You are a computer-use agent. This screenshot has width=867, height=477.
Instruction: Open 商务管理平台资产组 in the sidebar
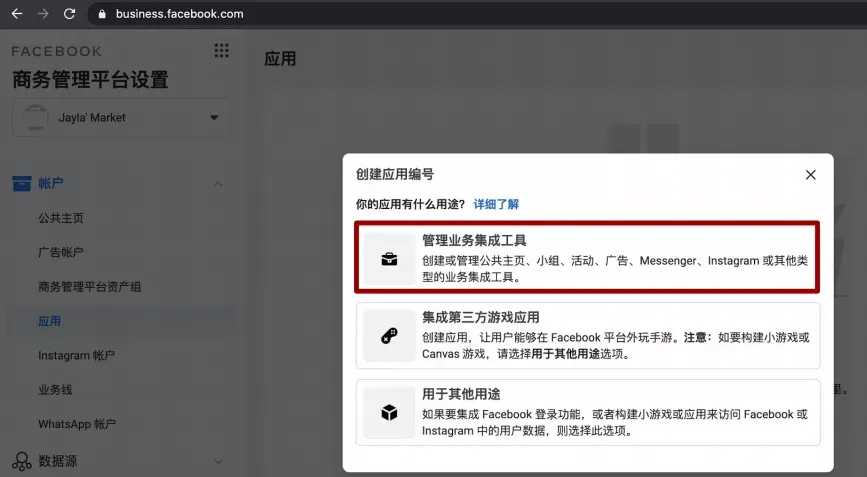pyautogui.click(x=90, y=286)
